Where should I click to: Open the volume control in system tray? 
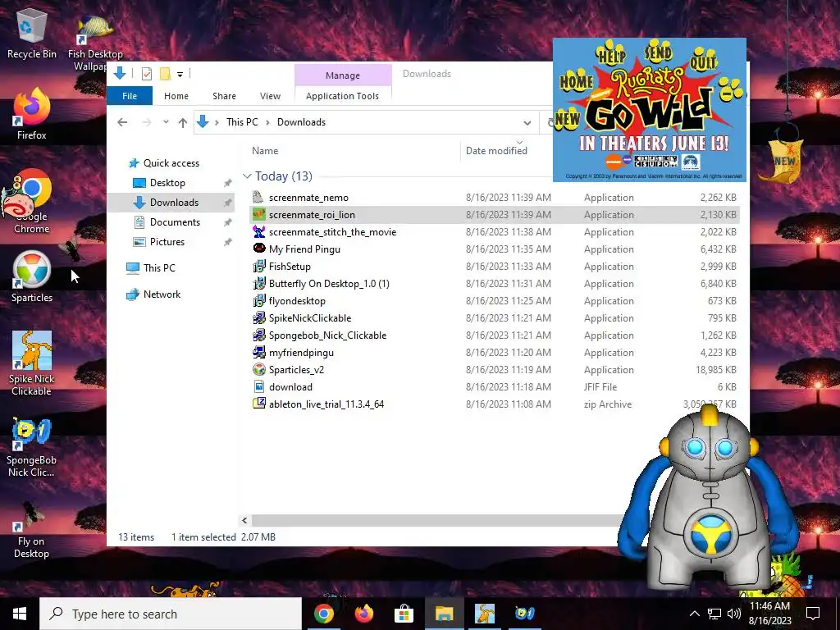pos(734,614)
